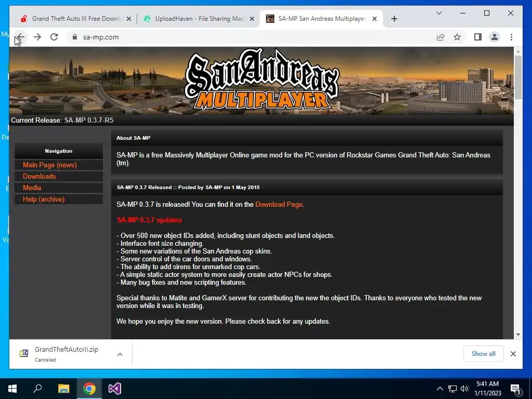View site info via the padlock icon
This screenshot has height=399, width=532.
[x=75, y=37]
